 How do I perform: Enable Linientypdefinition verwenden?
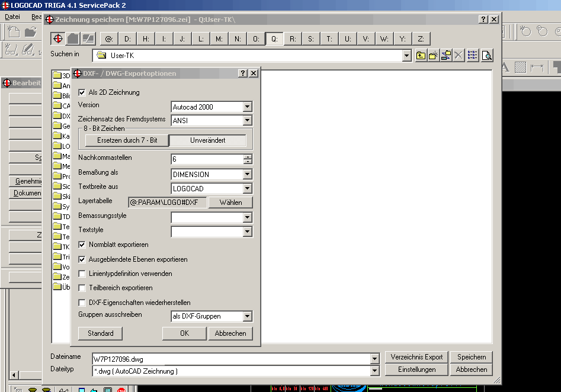[x=82, y=274]
